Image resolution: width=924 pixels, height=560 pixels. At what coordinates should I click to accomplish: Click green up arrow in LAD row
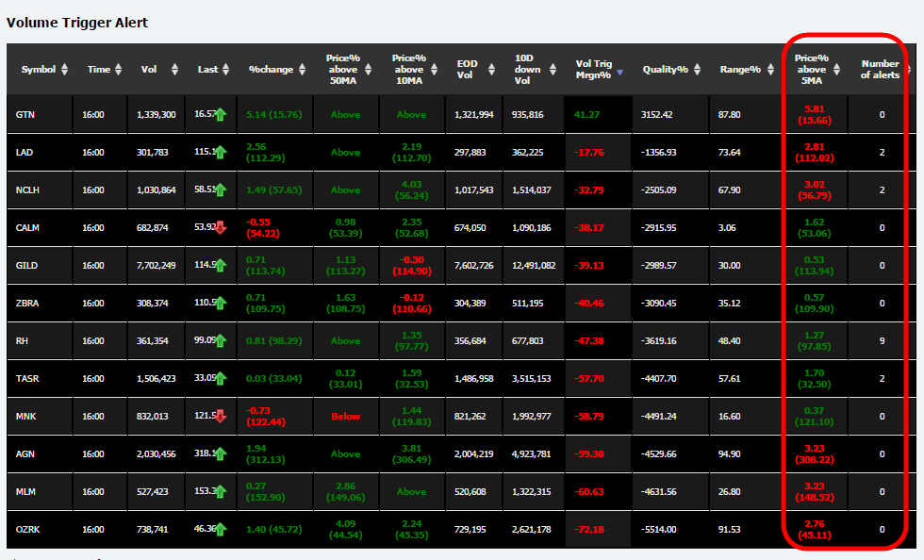tap(221, 152)
